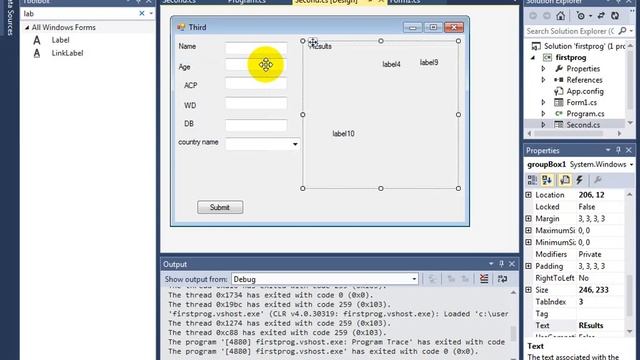The height and width of the screenshot is (360, 640).
Task: Expand the MaximumSize property
Action: (x=529, y=231)
